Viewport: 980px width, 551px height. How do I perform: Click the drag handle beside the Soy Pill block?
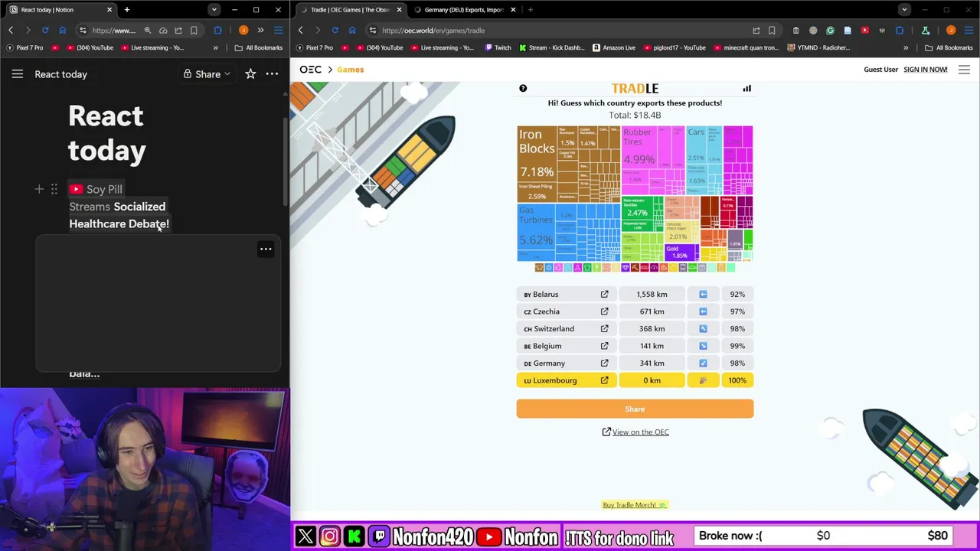[54, 189]
